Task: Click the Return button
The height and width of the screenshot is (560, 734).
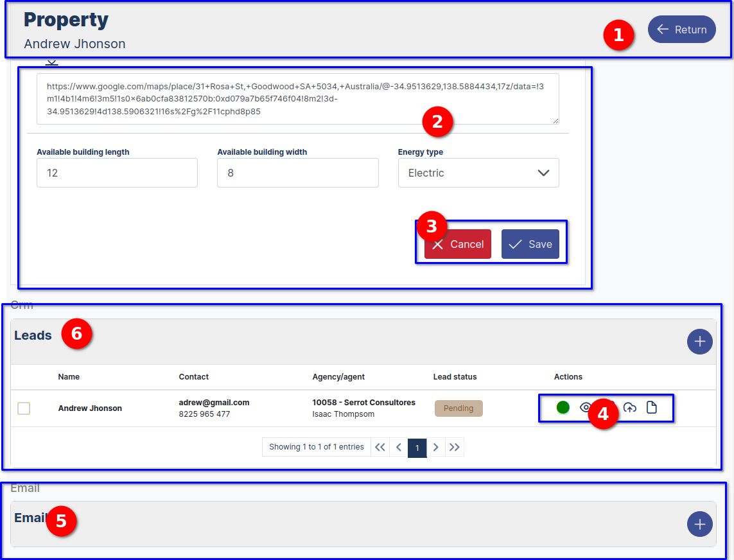Action: pyautogui.click(x=681, y=30)
